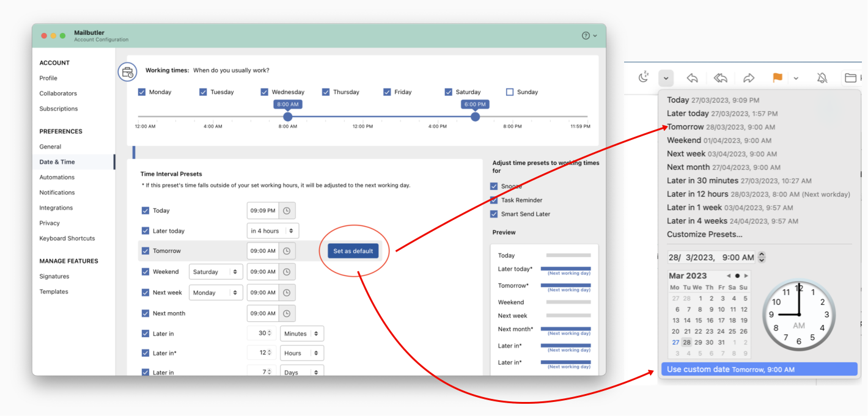Uncheck Saturday working day
The height and width of the screenshot is (416, 868).
click(449, 92)
